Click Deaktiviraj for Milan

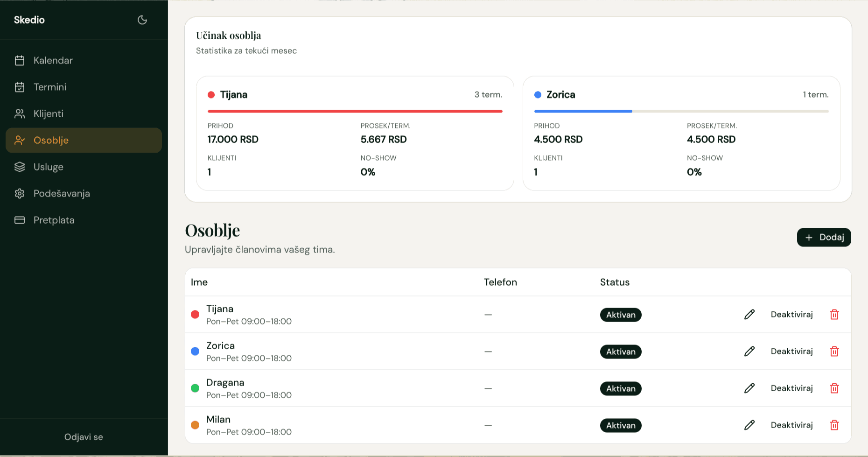792,425
